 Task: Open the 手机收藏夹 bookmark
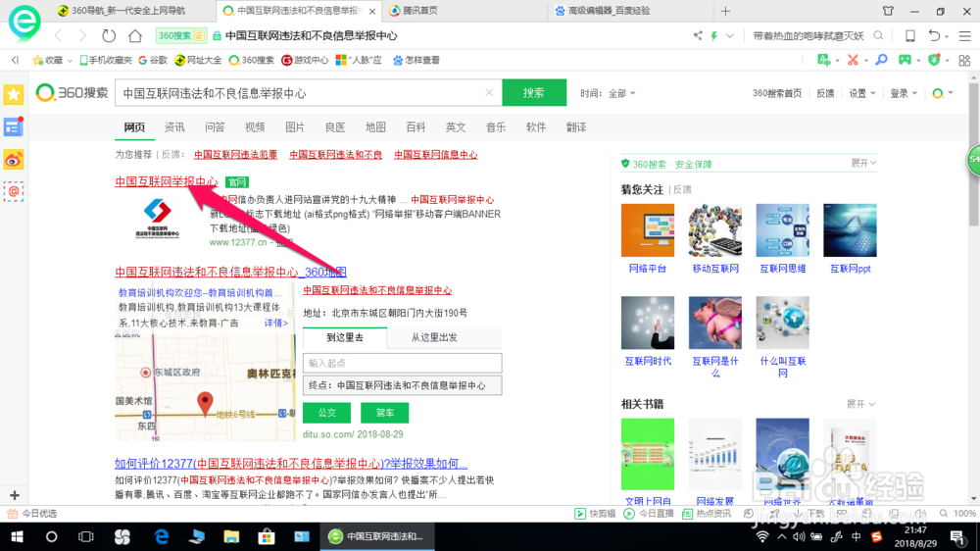pyautogui.click(x=106, y=60)
